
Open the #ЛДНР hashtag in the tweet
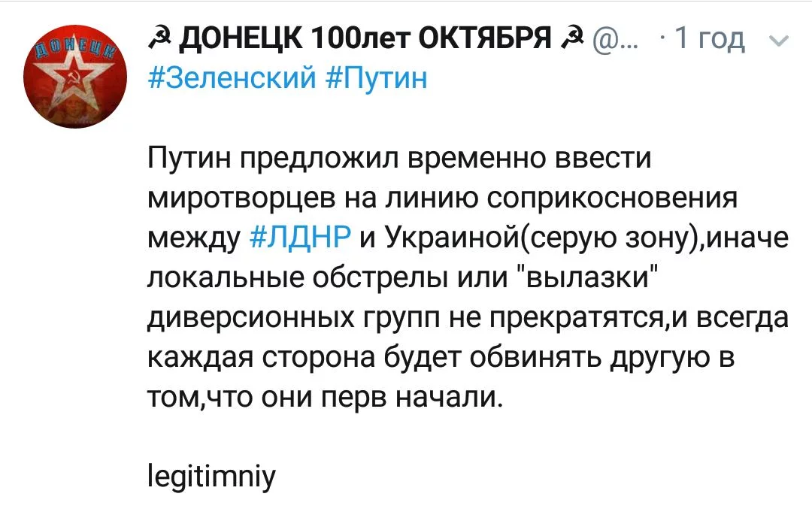pyautogui.click(x=299, y=238)
